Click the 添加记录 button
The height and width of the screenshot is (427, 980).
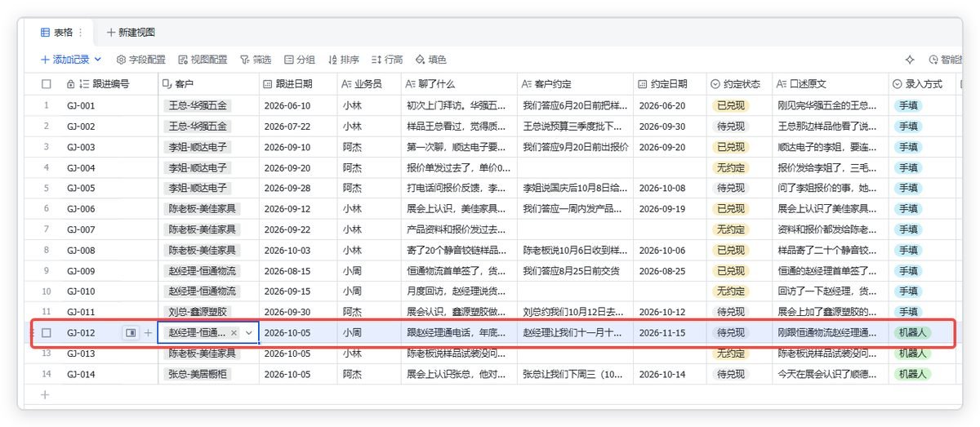pyautogui.click(x=65, y=60)
